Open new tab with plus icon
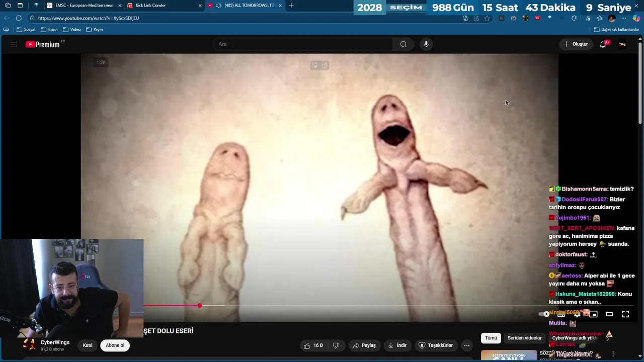Viewport: 644px width, 362px height. tap(291, 6)
